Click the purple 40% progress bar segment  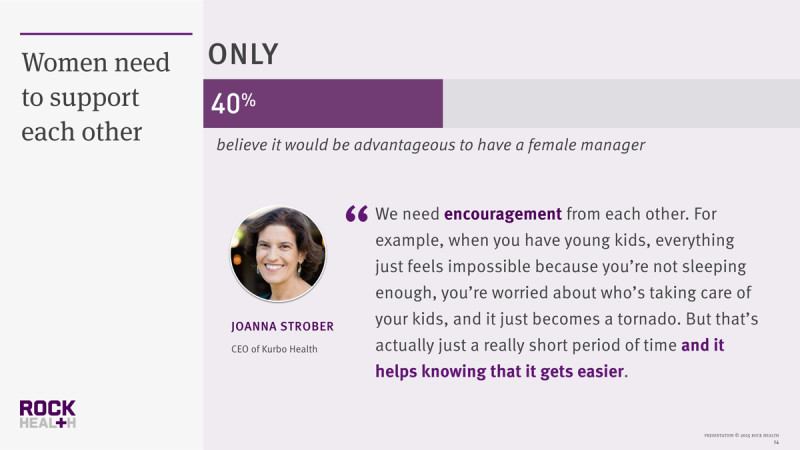pyautogui.click(x=323, y=104)
